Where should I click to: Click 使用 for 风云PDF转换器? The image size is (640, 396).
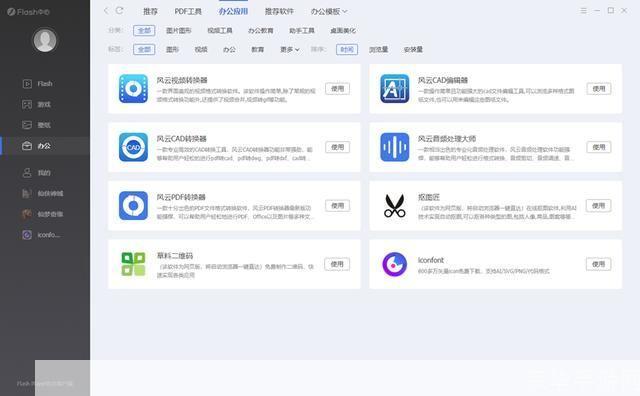338,205
